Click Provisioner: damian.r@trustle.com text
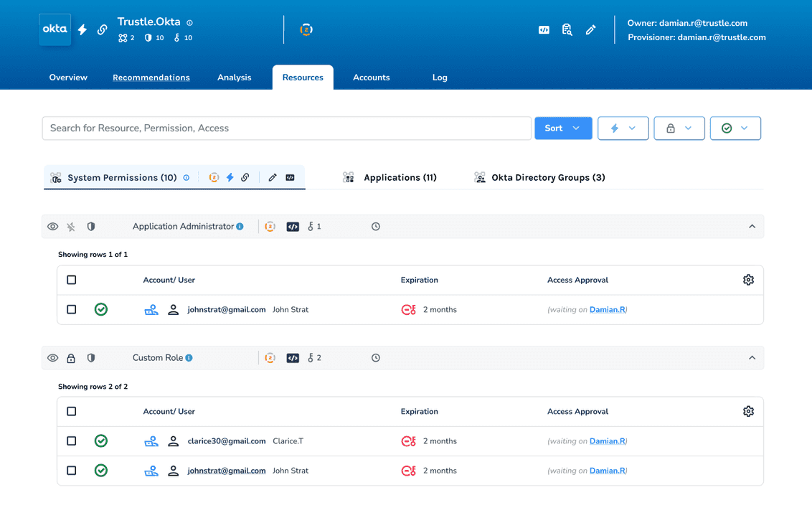The image size is (812, 523). pyautogui.click(x=697, y=37)
